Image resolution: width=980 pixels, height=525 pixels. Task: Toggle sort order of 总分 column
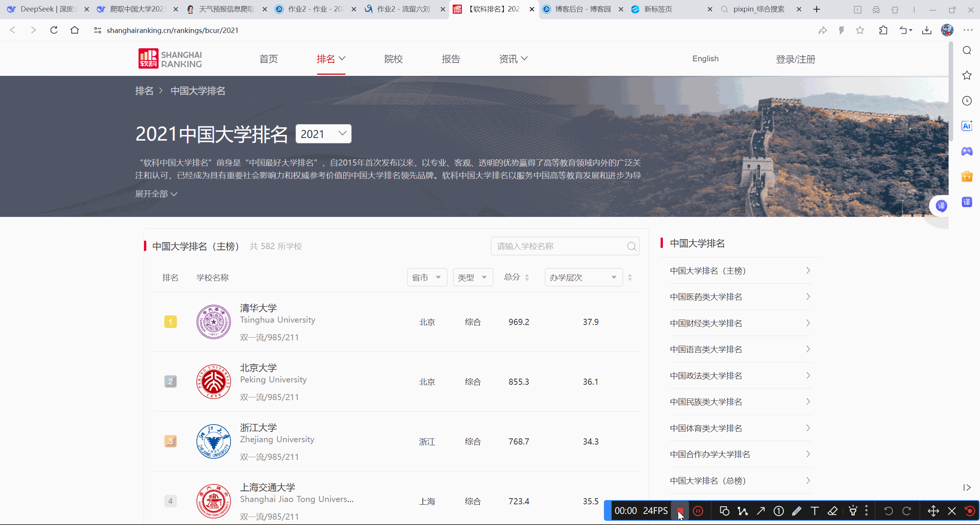coord(527,277)
